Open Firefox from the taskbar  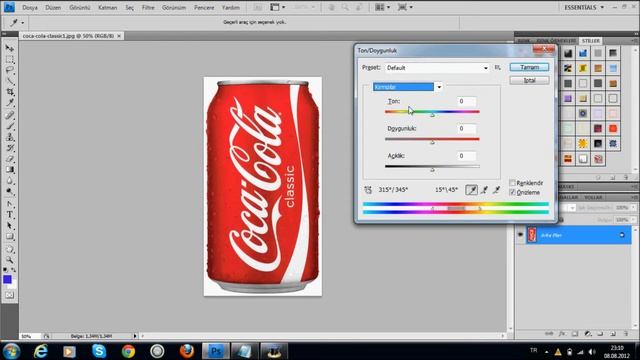[187, 351]
